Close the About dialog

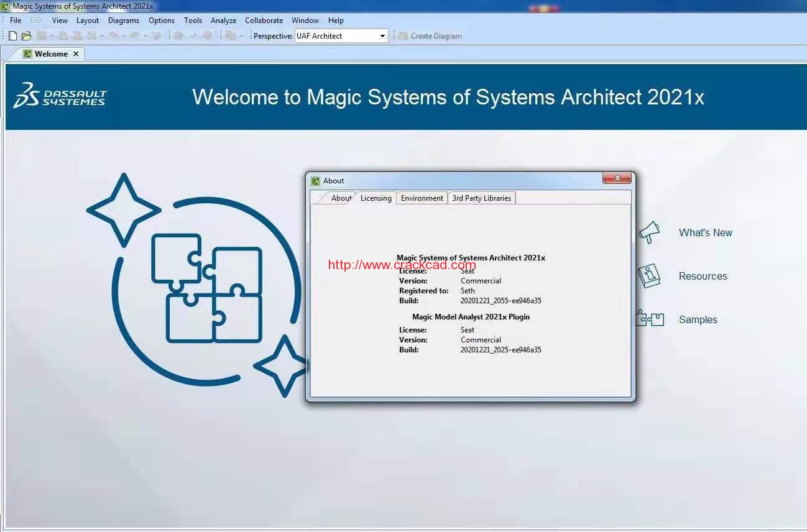pos(617,178)
